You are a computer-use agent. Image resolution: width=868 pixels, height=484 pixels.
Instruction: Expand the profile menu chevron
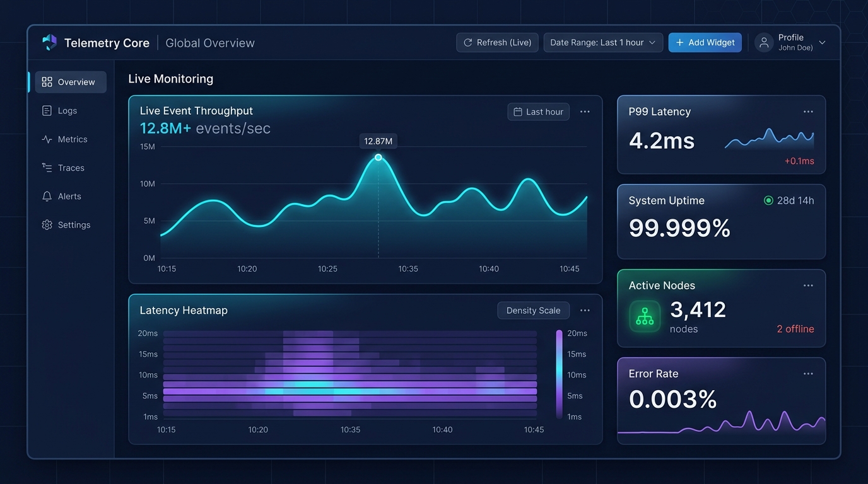[822, 43]
